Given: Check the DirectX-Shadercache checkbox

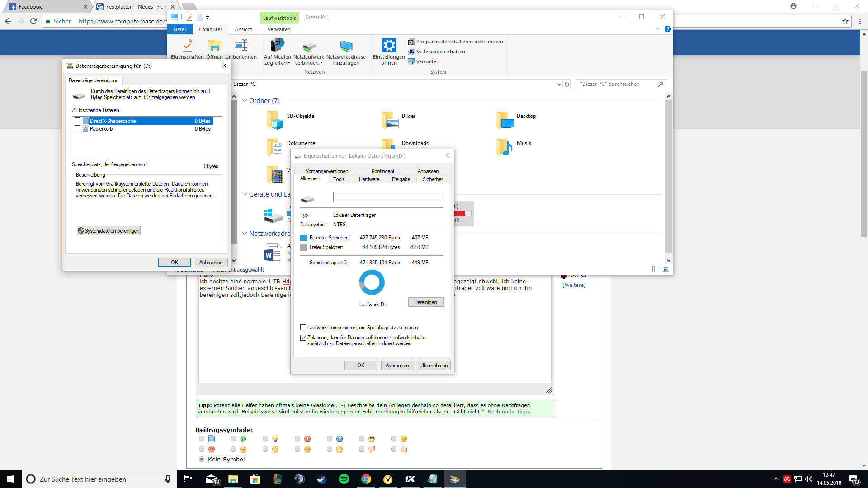Looking at the screenshot, I should click(x=78, y=121).
